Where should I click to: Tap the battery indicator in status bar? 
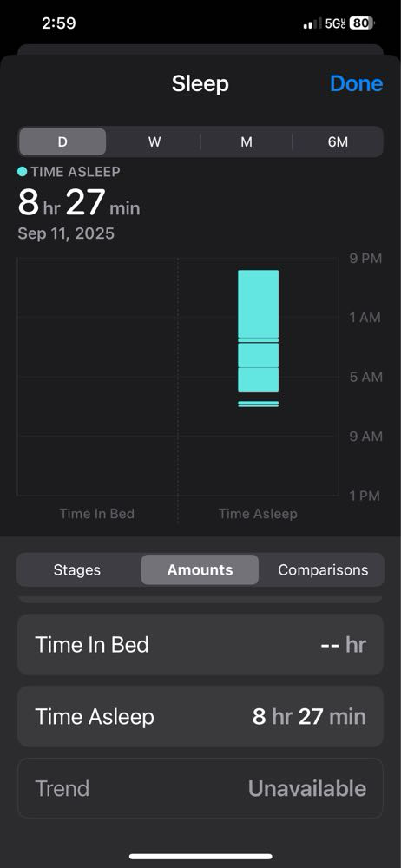[x=362, y=23]
